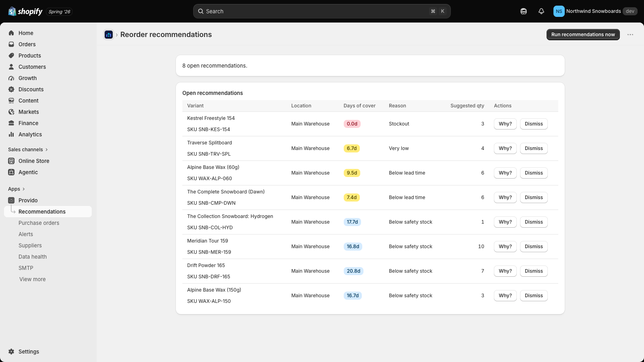Click the Spring '26 edition badge
The height and width of the screenshot is (362, 644).
60,12
